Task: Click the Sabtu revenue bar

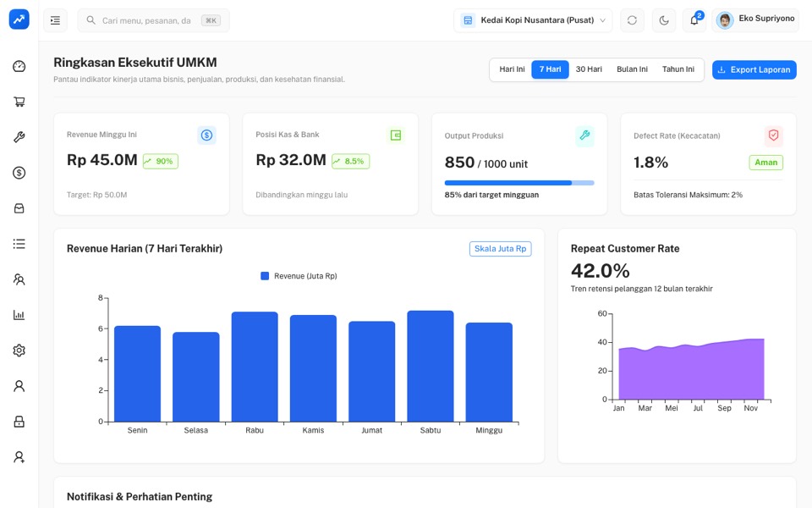Action: [431, 366]
